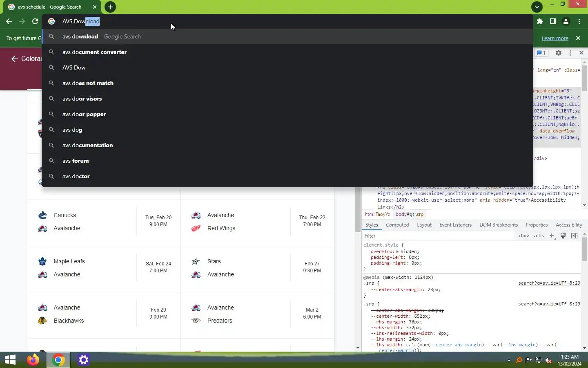Click the Canucks vs Avalanche game
Image resolution: width=588 pixels, height=368 pixels.
[x=104, y=222]
